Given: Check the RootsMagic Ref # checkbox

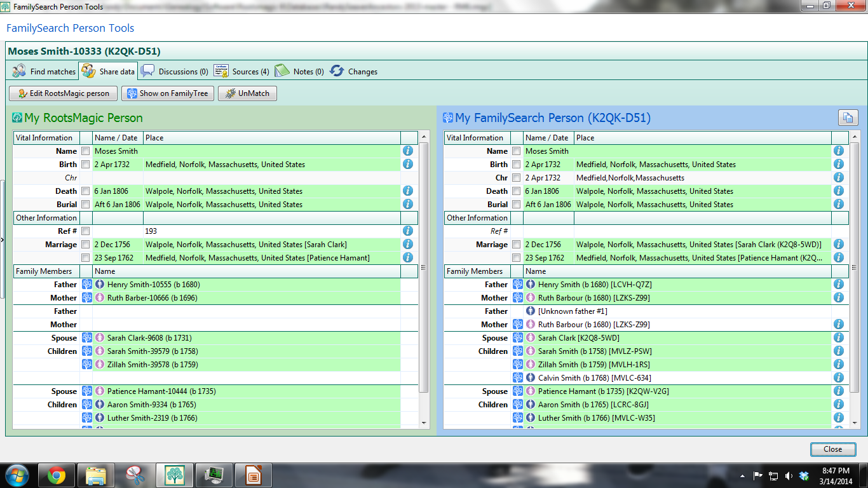Looking at the screenshot, I should click(85, 231).
